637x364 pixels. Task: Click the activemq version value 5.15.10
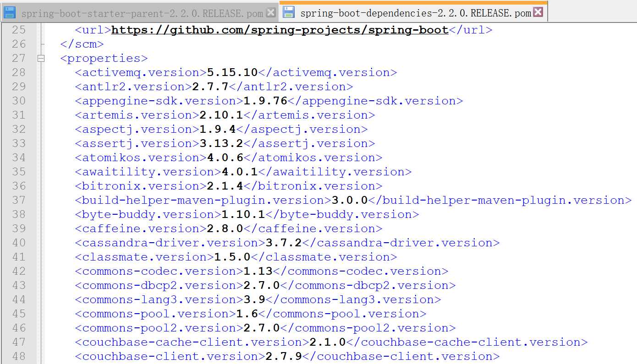click(232, 73)
